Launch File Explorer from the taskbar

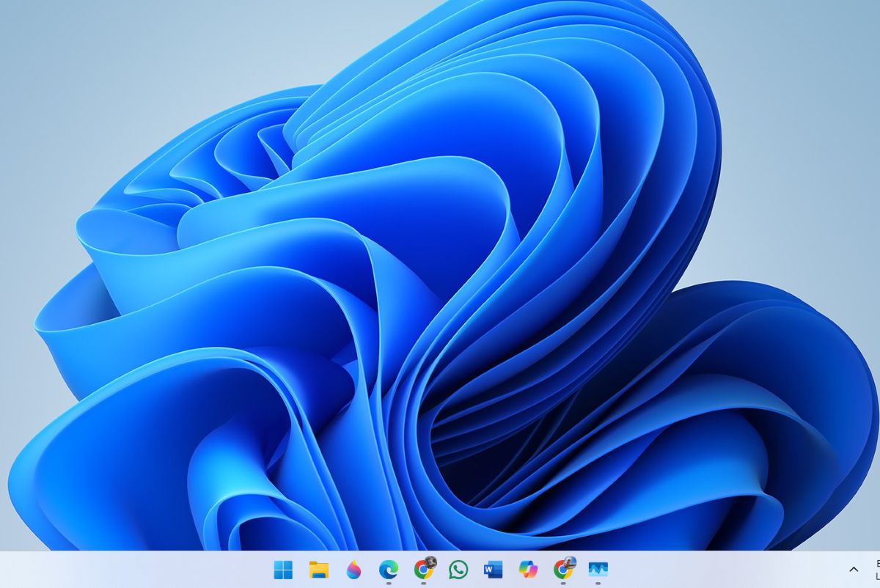[x=318, y=570]
